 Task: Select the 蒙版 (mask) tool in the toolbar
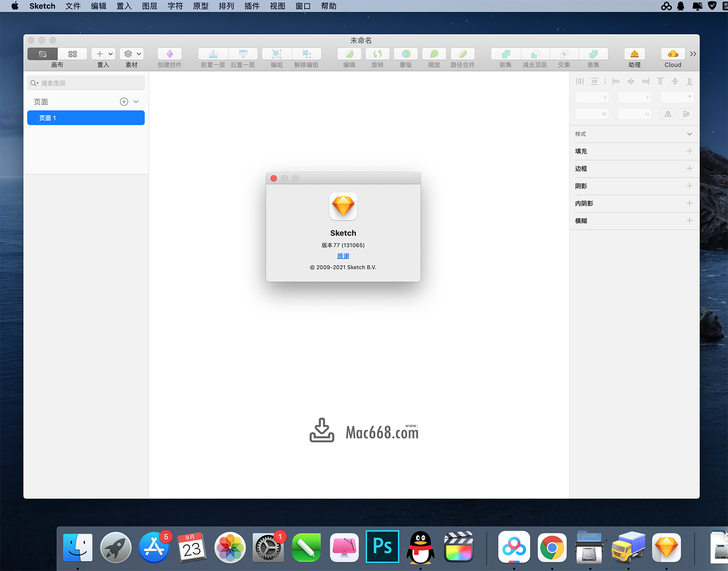tap(405, 54)
